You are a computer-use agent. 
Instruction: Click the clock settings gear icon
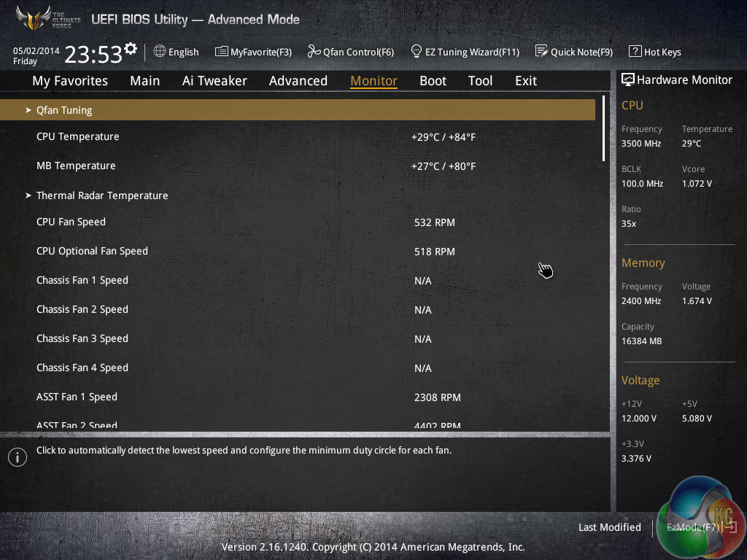[x=130, y=49]
